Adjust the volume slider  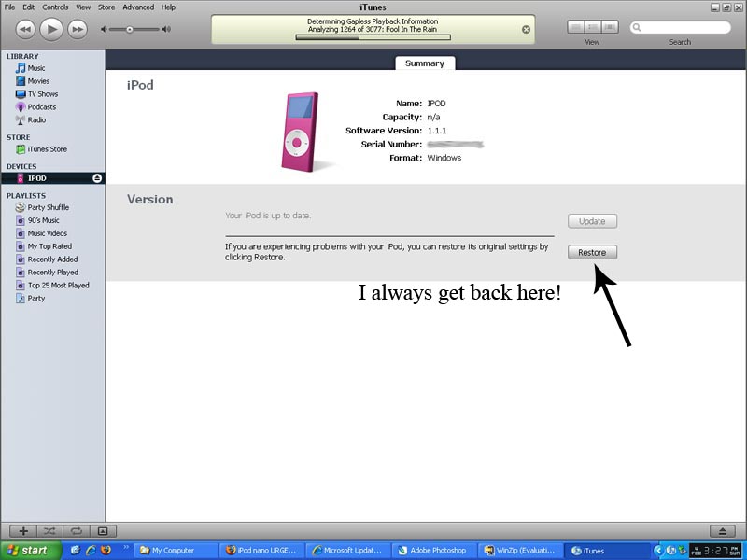click(131, 29)
